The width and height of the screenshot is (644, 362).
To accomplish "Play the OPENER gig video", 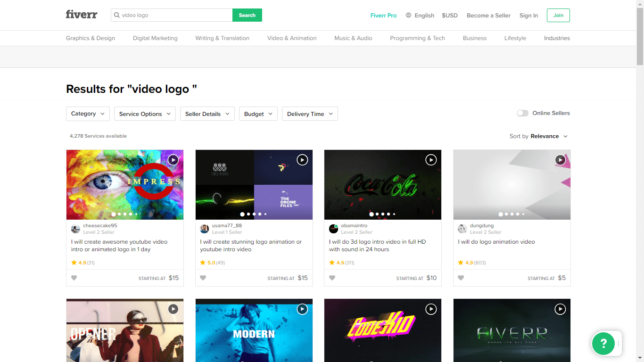I will tap(173, 309).
